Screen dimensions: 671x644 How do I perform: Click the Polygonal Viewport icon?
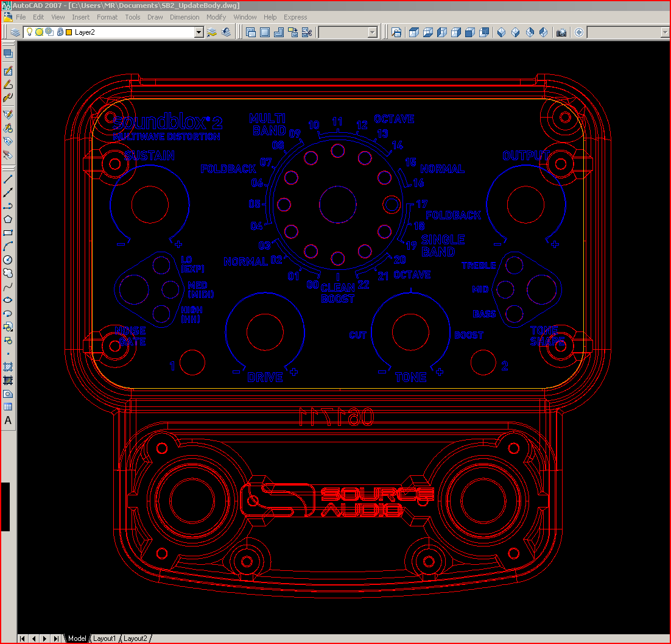[279, 32]
